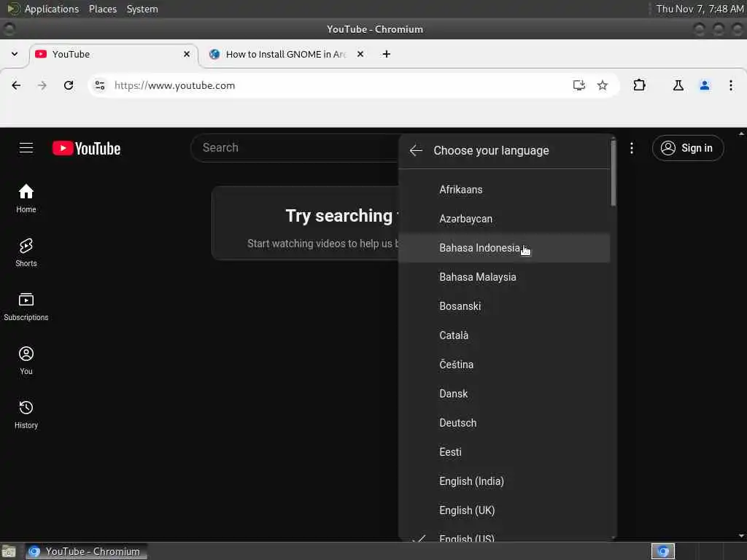Open Shorts in the sidebar

[26, 252]
